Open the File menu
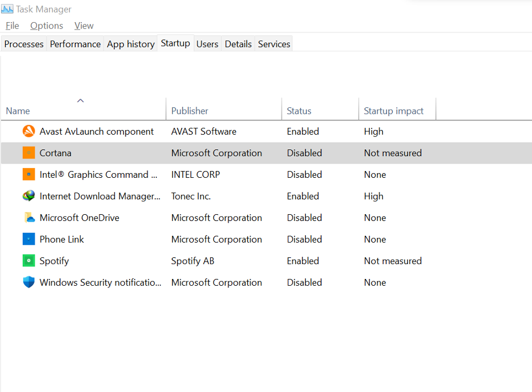 pyautogui.click(x=12, y=26)
